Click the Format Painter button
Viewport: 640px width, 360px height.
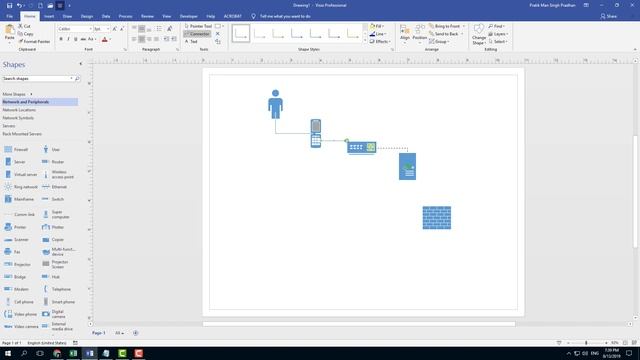point(34,42)
